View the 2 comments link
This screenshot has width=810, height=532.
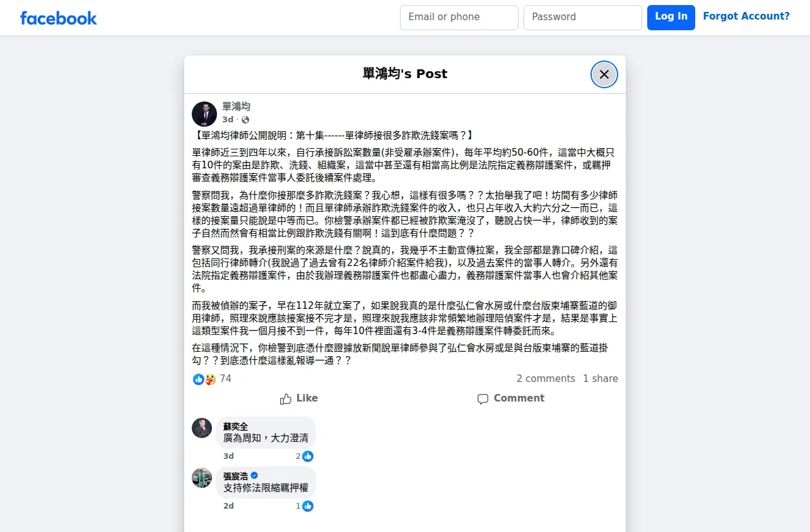(x=546, y=379)
